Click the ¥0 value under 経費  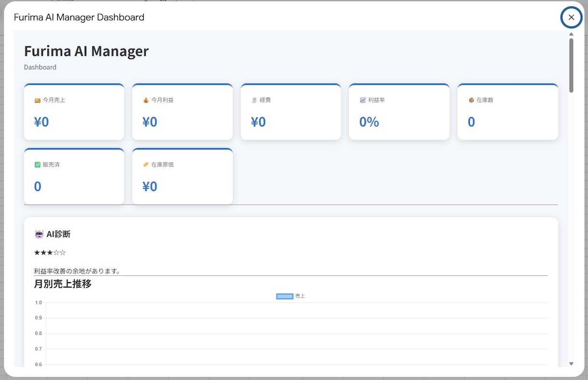coord(258,122)
